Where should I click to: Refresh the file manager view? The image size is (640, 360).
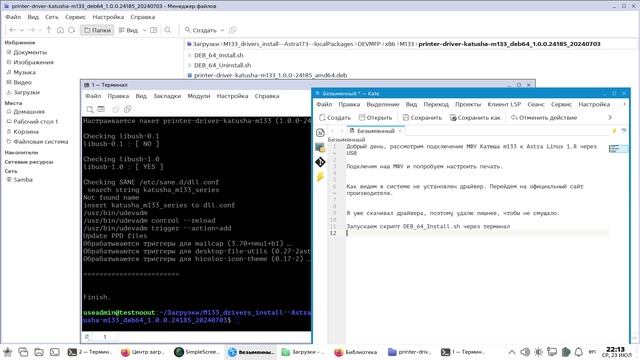tap(71, 30)
